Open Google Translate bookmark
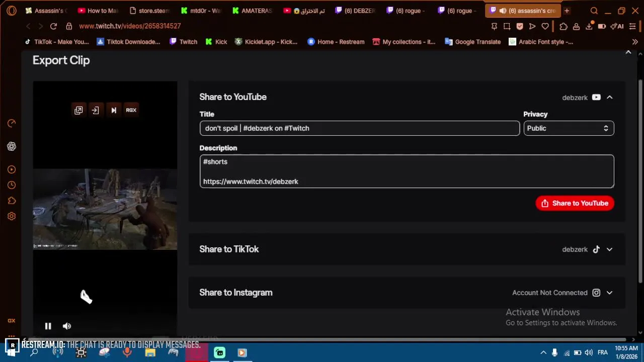 pos(473,42)
